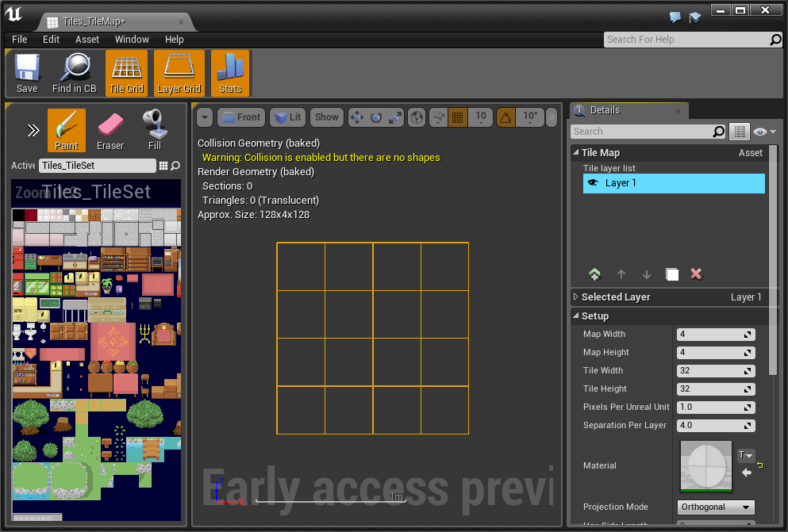This screenshot has width=788, height=532.
Task: Open the Tile Grid toolbar icon
Action: (x=126, y=73)
